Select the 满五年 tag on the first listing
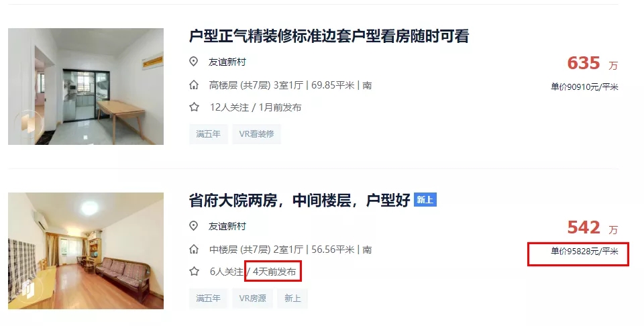 point(208,134)
